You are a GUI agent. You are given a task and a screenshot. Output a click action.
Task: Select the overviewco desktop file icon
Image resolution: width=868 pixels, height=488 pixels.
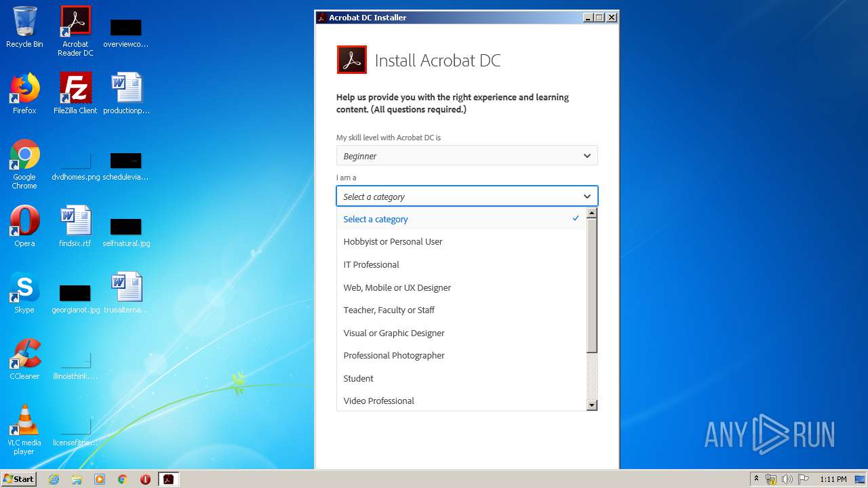point(126,30)
